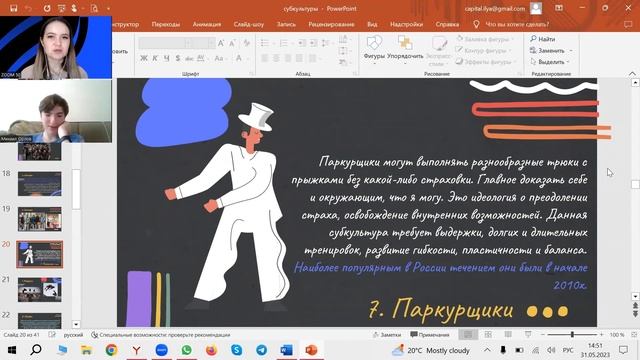Open the Анимация ribbon tab
Viewport: 640px width, 360px height.
click(207, 24)
